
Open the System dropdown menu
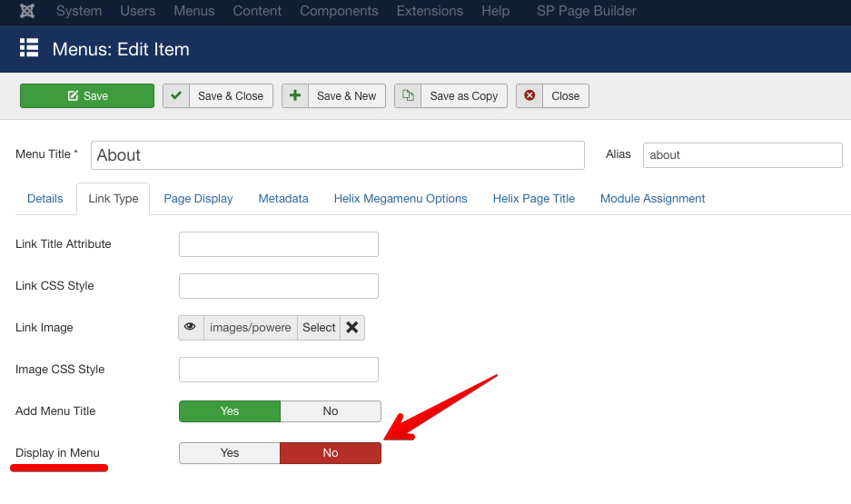pos(79,11)
